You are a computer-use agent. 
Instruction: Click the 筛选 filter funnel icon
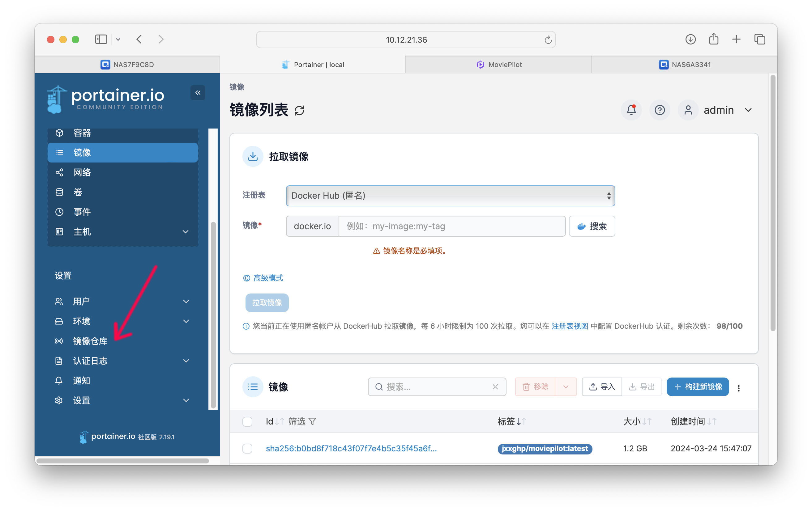tap(312, 421)
